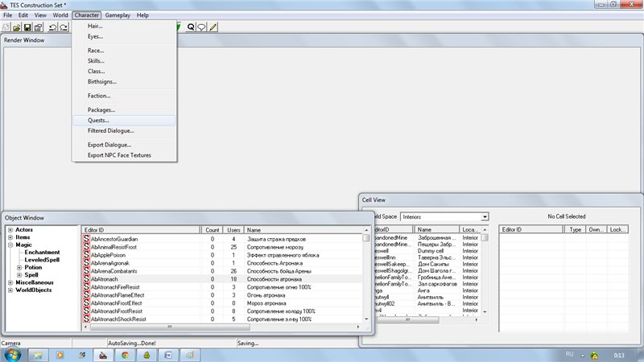Image resolution: width=644 pixels, height=362 pixels.
Task: Expand the Items tree node
Action: click(x=10, y=237)
